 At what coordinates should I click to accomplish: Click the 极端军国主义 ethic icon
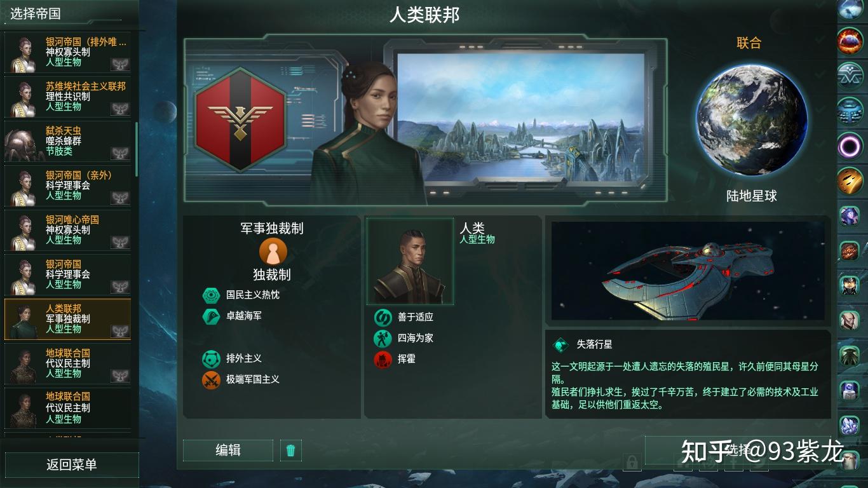coord(211,380)
